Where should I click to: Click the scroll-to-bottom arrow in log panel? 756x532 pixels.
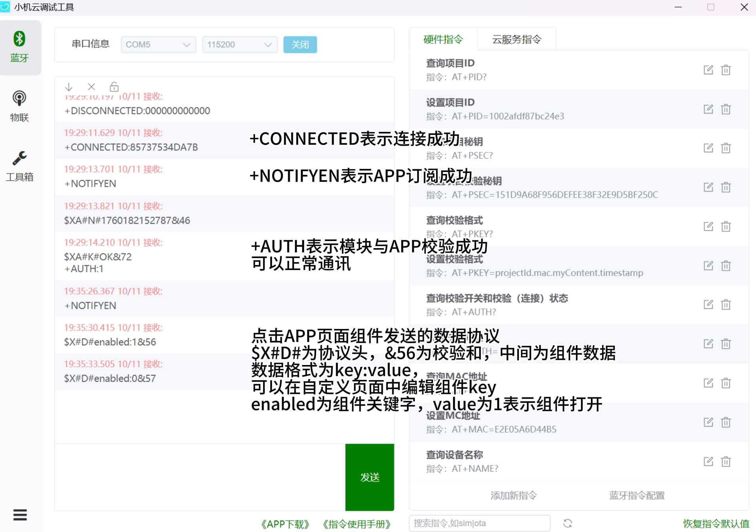[69, 87]
